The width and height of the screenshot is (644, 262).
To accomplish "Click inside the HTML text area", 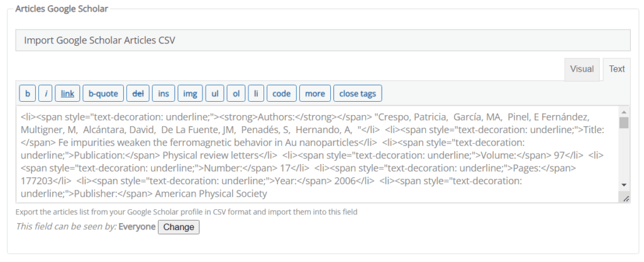I will coord(314,154).
